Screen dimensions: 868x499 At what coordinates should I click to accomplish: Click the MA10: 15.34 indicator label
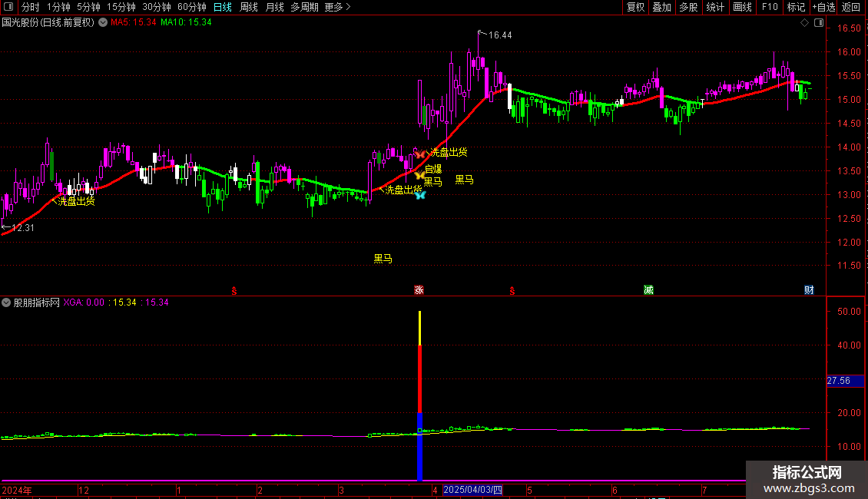(x=186, y=22)
